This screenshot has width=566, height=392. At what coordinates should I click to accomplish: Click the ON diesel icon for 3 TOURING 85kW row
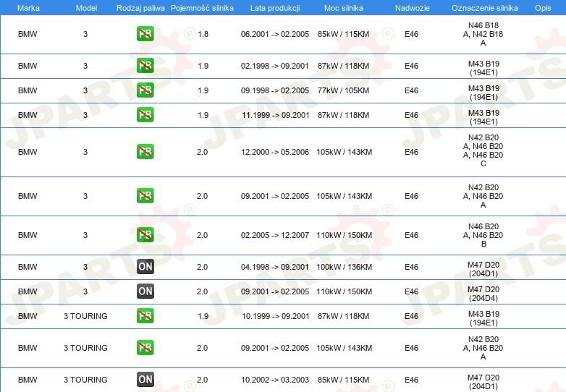click(145, 380)
